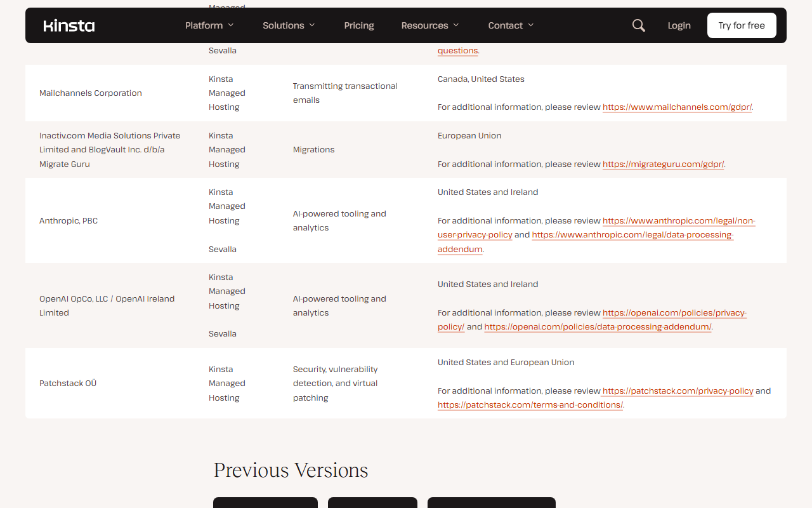The width and height of the screenshot is (812, 508).
Task: Click the 'European Union' location text
Action: (x=469, y=136)
